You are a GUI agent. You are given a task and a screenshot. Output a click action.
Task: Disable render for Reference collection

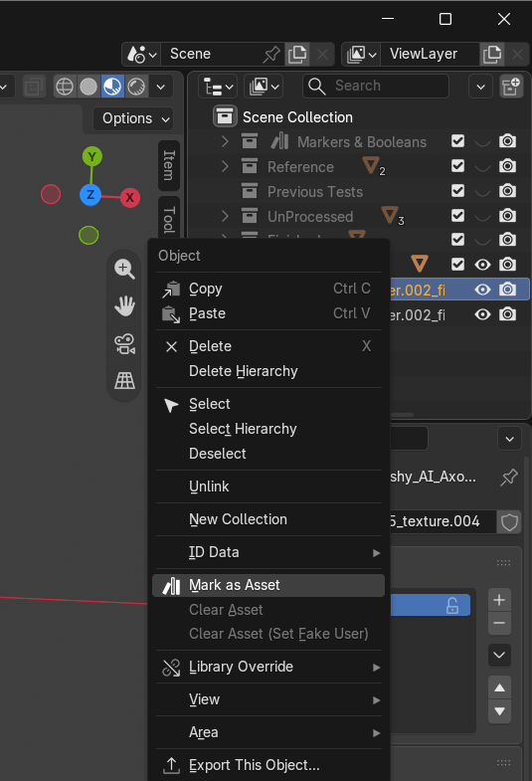507,166
